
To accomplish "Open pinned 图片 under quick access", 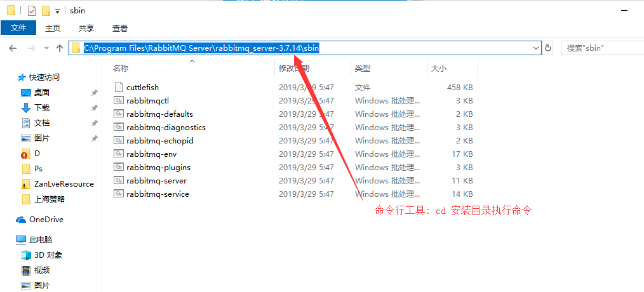I will 42,138.
